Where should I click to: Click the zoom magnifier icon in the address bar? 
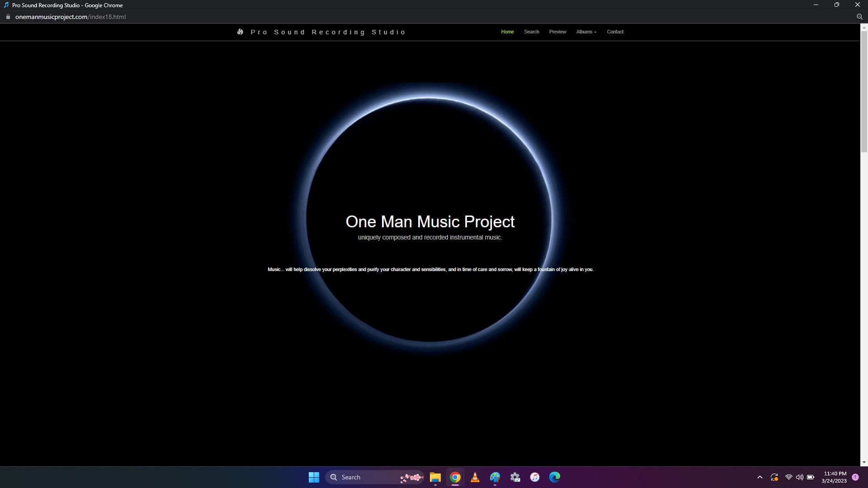point(859,17)
